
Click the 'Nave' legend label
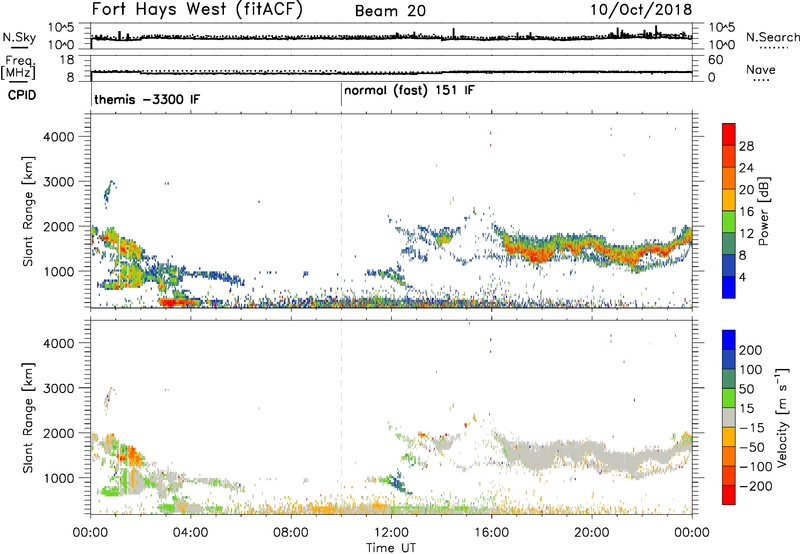761,70
